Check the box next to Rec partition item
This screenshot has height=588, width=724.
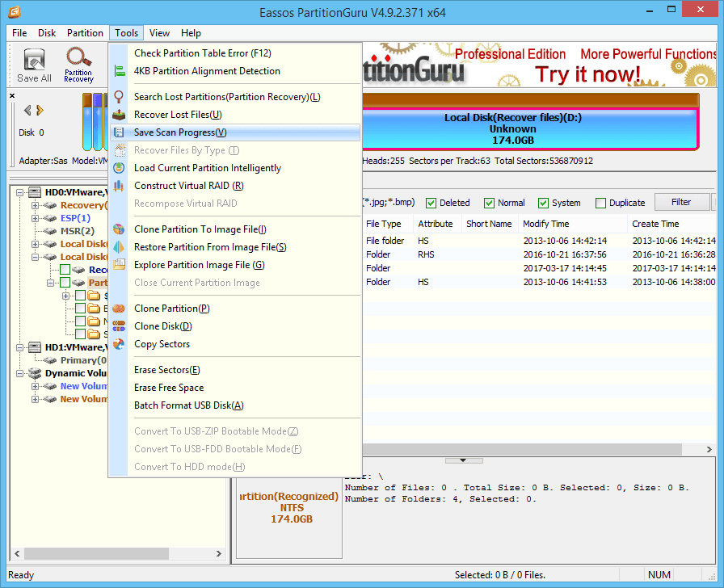[x=65, y=270]
